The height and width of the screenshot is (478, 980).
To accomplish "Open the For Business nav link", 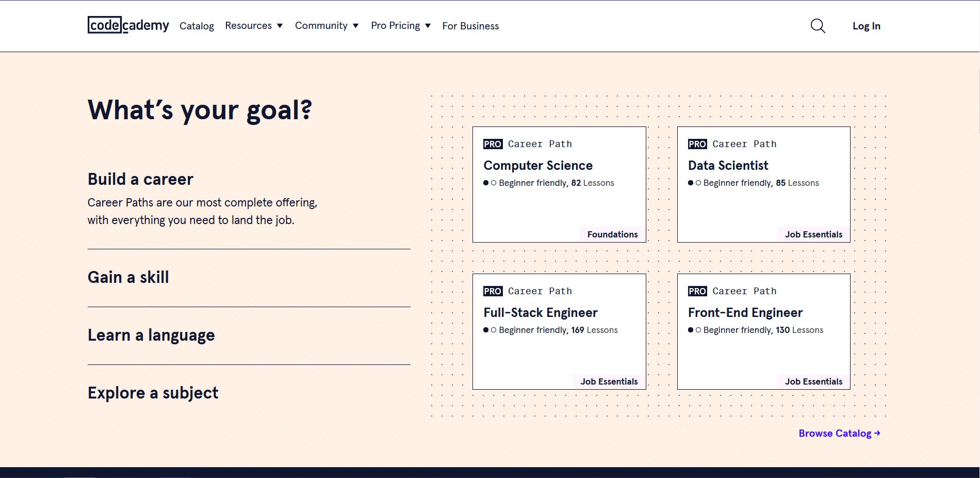I will tap(470, 26).
